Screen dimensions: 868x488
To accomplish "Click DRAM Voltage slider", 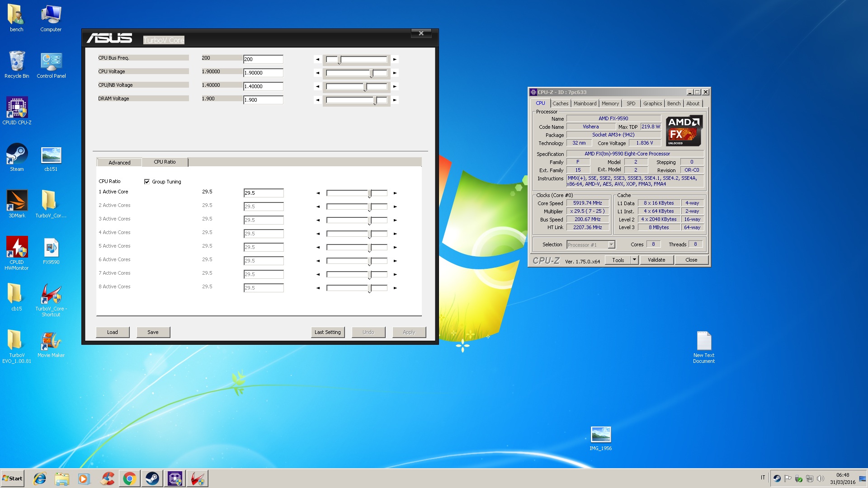I will (357, 100).
